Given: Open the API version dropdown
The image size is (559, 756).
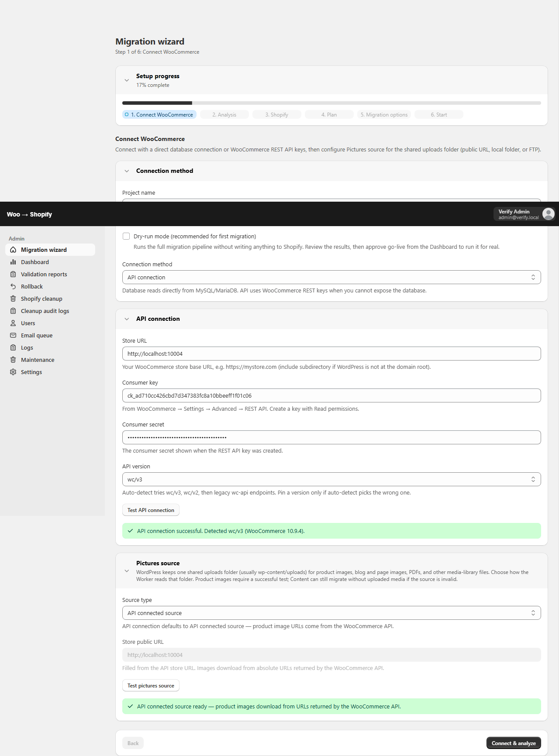Looking at the screenshot, I should coord(331,479).
